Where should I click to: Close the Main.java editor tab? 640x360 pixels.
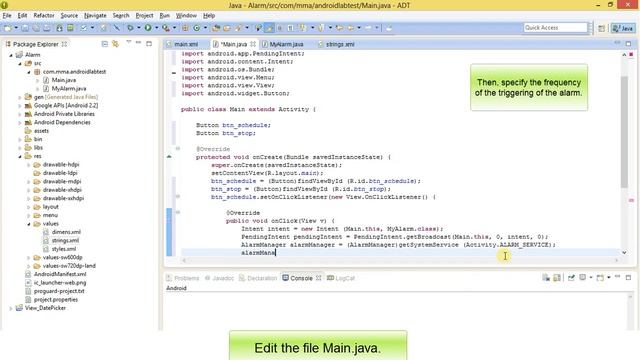point(253,44)
